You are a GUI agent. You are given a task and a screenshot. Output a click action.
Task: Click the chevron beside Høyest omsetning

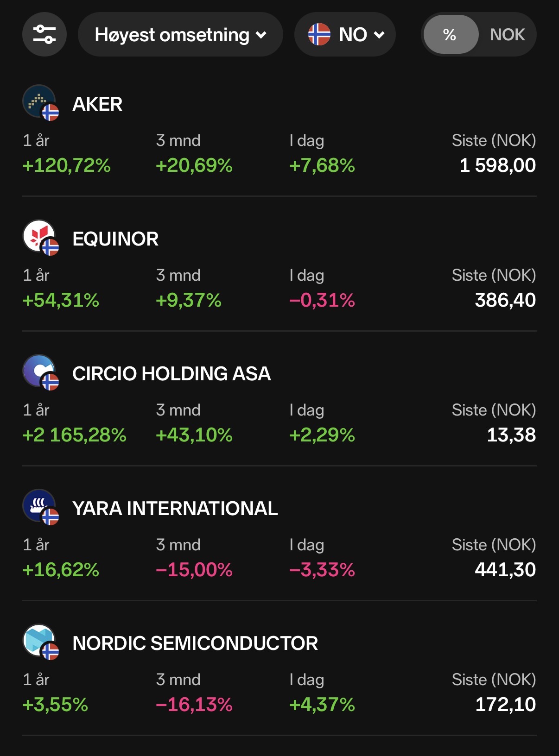coord(261,35)
